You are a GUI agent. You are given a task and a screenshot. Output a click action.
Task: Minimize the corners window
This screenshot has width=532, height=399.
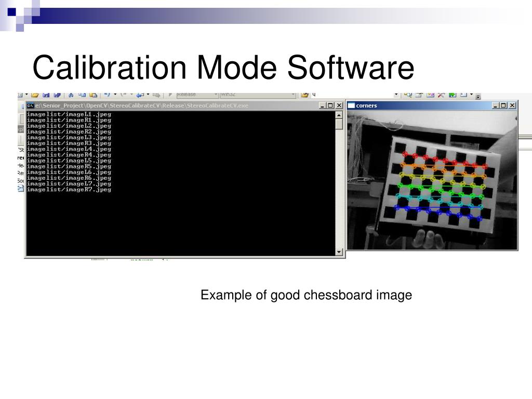[x=496, y=105]
